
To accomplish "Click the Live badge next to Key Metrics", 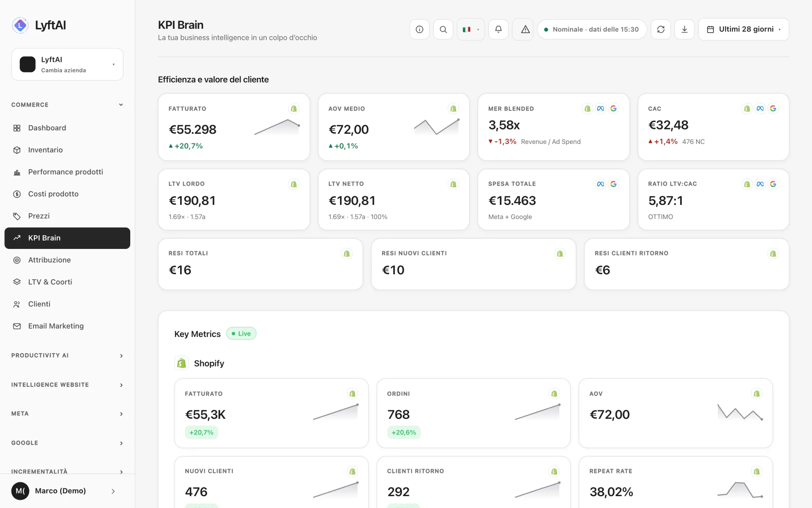I will point(241,334).
